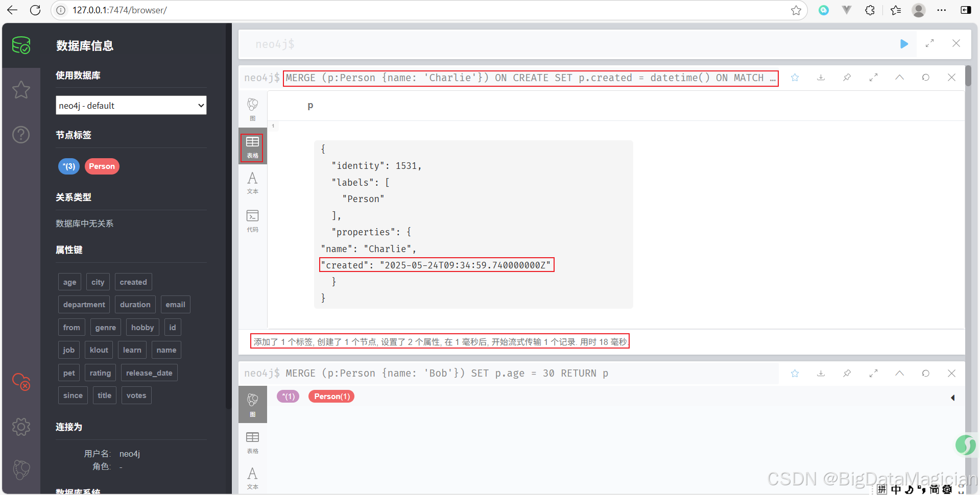Screen dimensions: 980x495
Task: Go back in the browser
Action: click(12, 10)
